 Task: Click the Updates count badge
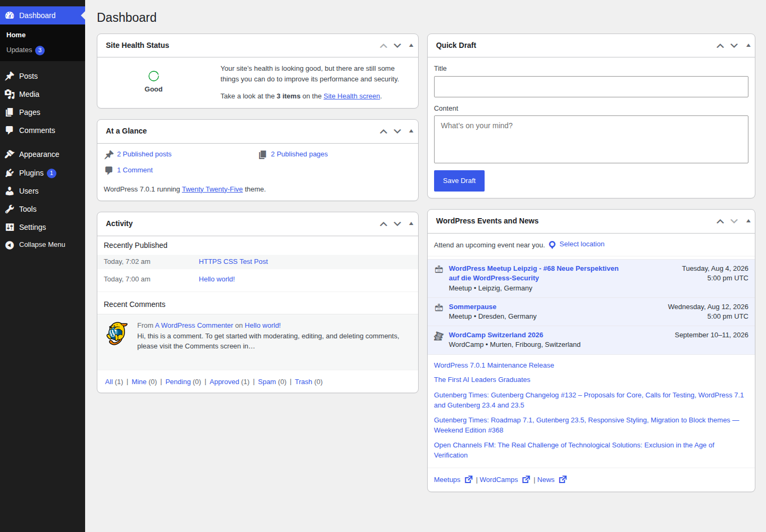40,50
